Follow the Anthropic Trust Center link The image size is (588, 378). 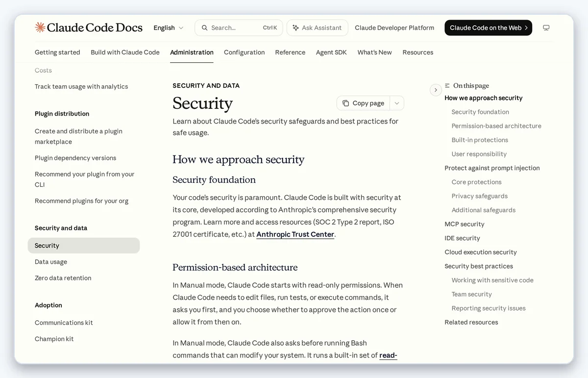coord(295,234)
